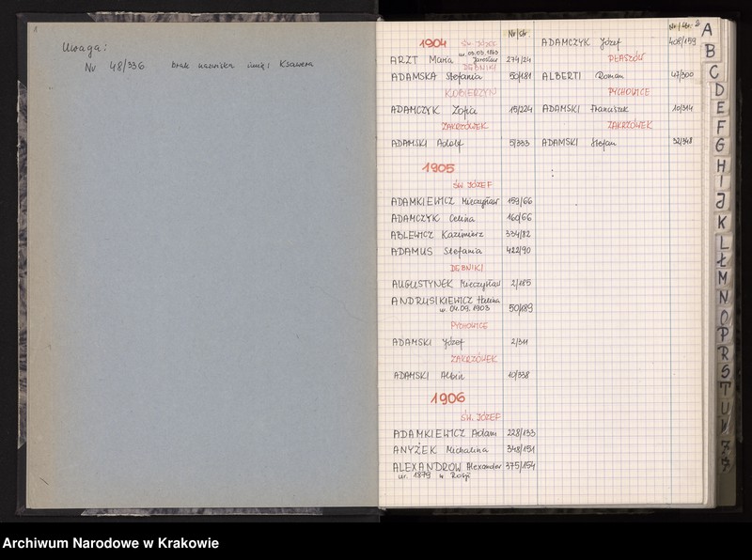Image resolution: width=752 pixels, height=560 pixels.
Task: Go to the letter K index tab
Action: coord(722,222)
